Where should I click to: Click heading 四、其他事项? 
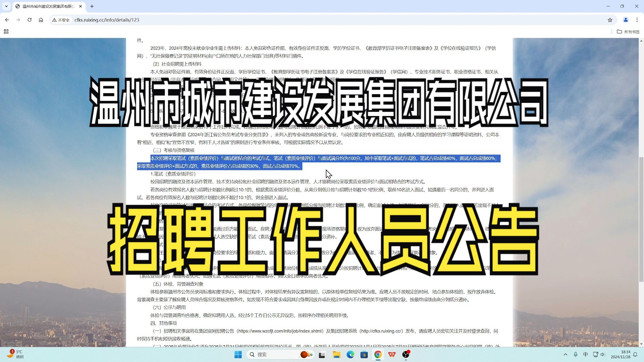pyautogui.click(x=163, y=323)
